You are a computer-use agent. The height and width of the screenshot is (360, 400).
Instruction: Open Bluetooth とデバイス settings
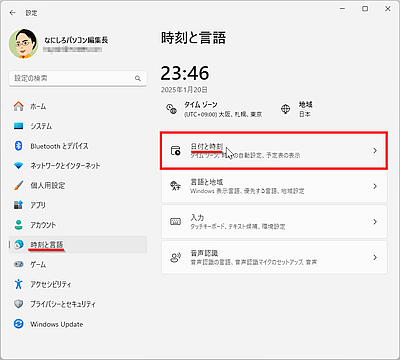(x=78, y=146)
